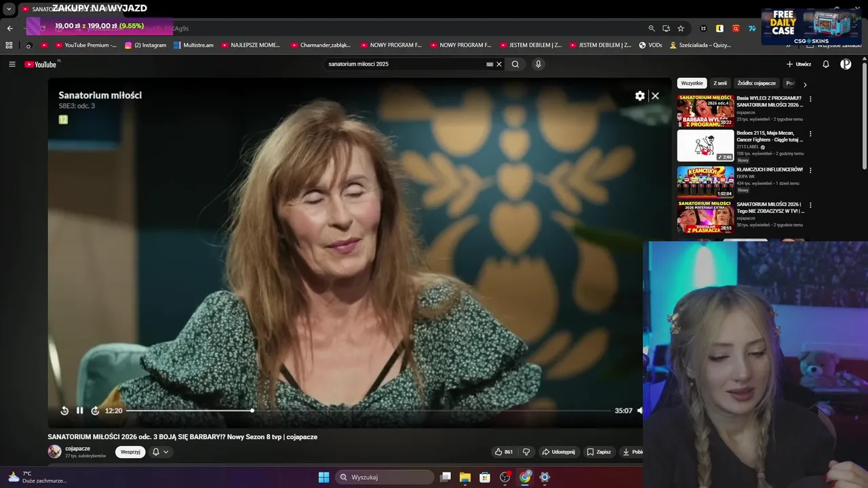Open options menu for Basia WYLECI video

point(810,99)
